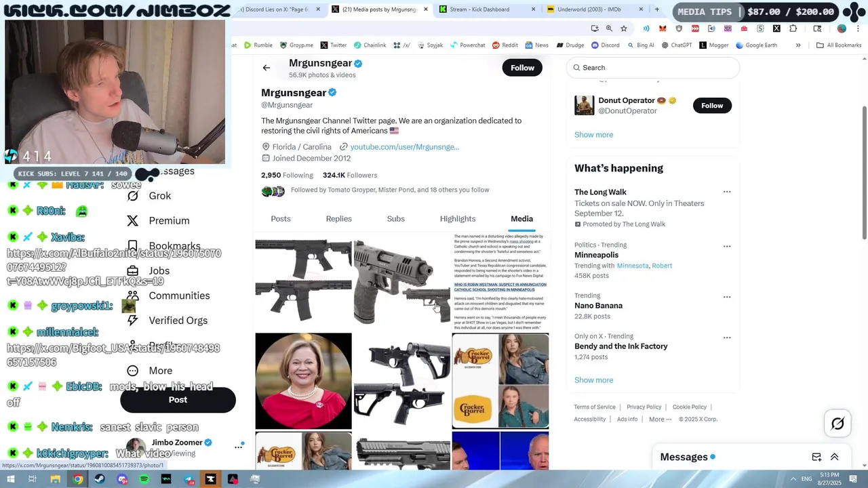Click Show more under Donut Operator
The width and height of the screenshot is (868, 488).
[593, 134]
